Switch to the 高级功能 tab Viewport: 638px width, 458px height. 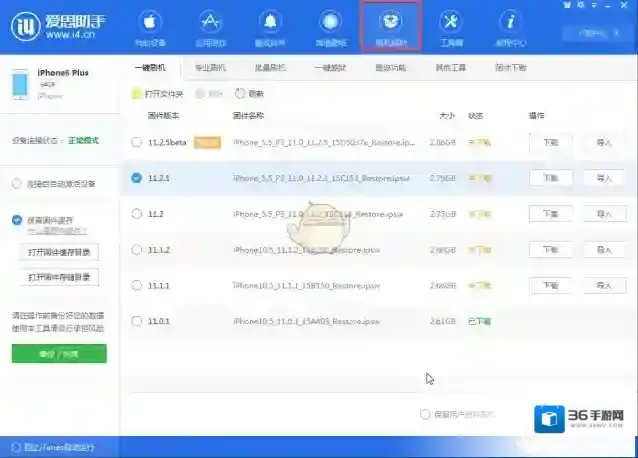391,68
